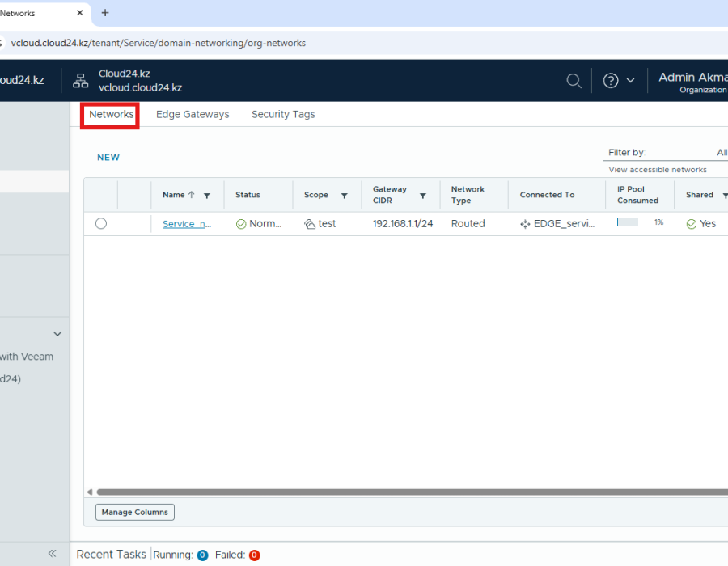Click the scope cloud icon beside test
728x566 pixels.
tap(310, 224)
